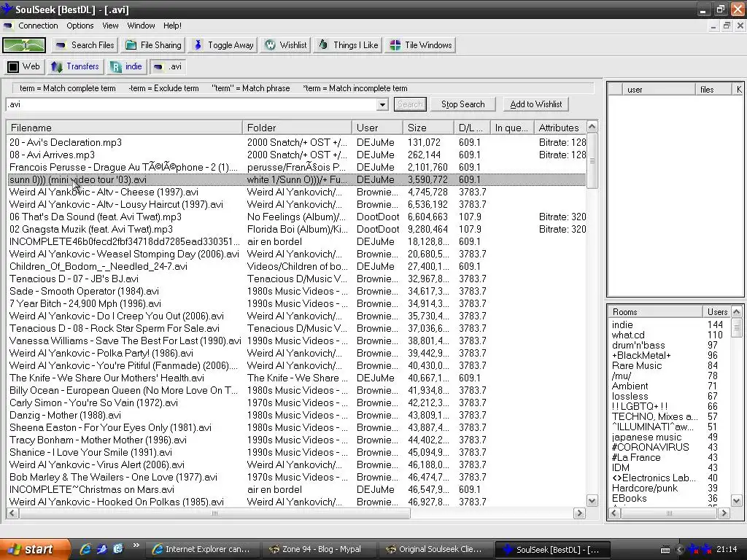747x560 pixels.
Task: Switch to the Web tab
Action: [x=24, y=66]
